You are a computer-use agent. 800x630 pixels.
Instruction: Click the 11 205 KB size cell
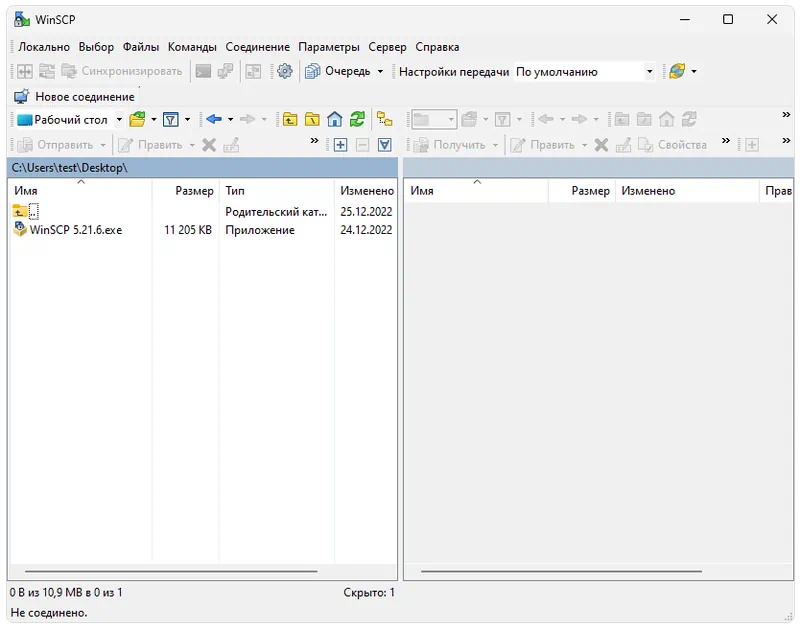point(188,230)
